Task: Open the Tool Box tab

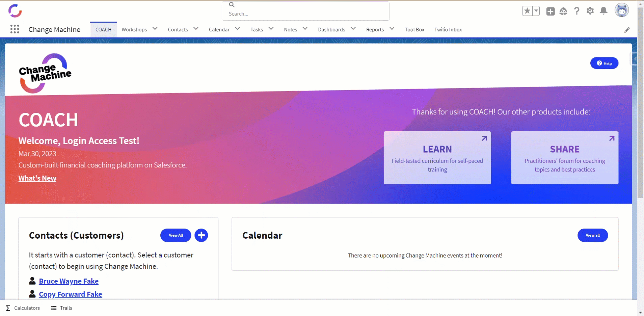Action: 414,30
